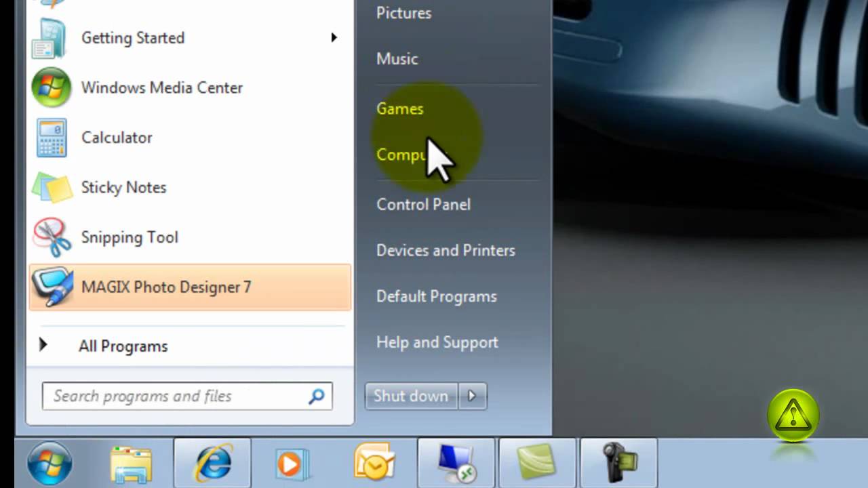Image resolution: width=868 pixels, height=488 pixels.
Task: Select the Windows Media Center label
Action: (x=162, y=87)
